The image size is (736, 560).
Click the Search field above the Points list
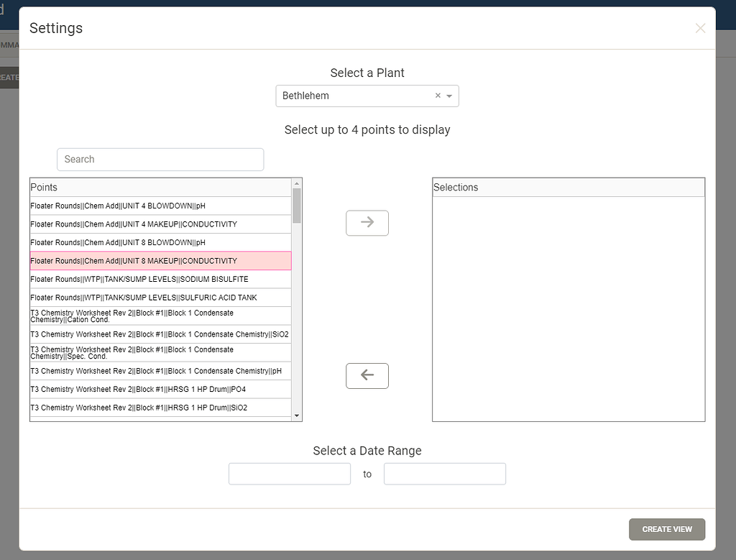pos(160,159)
